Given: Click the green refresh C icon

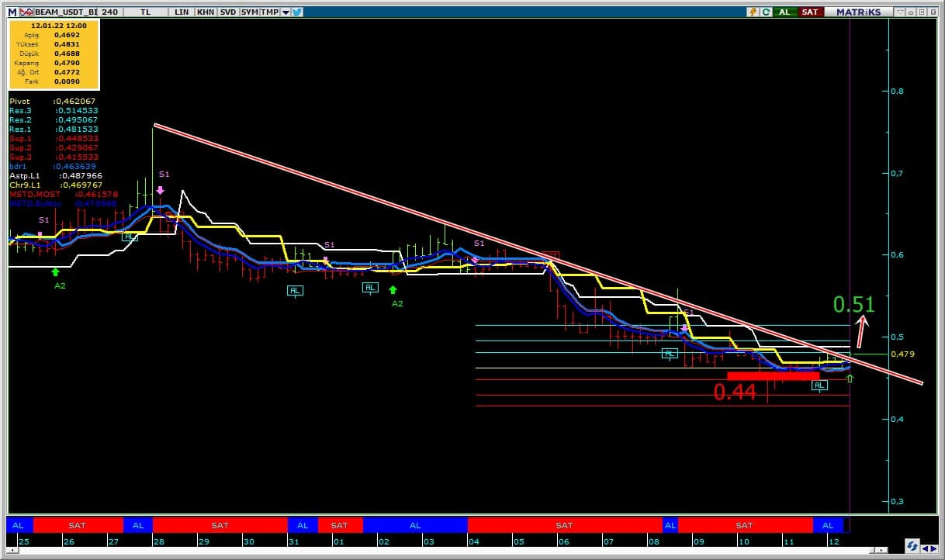Looking at the screenshot, I should 766,12.
